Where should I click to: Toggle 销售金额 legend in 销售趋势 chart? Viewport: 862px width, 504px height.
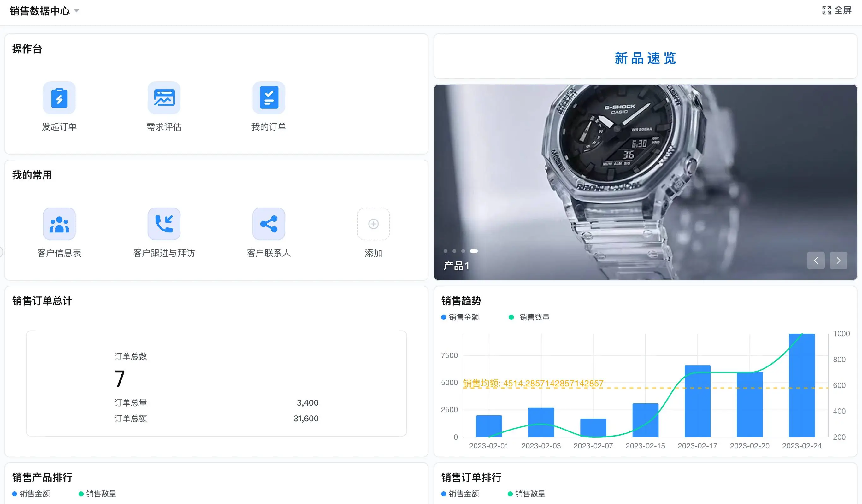coord(460,317)
